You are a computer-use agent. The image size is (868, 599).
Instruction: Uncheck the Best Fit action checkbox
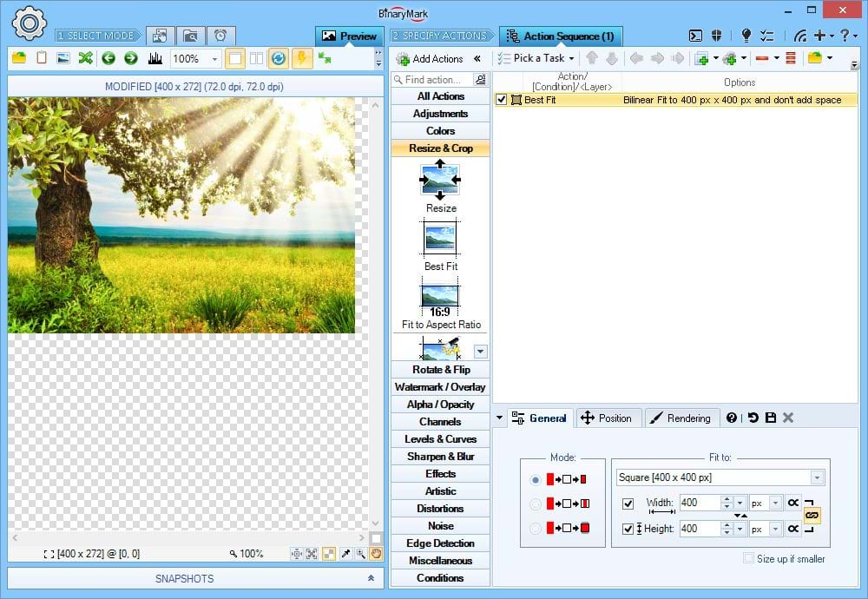coord(502,100)
